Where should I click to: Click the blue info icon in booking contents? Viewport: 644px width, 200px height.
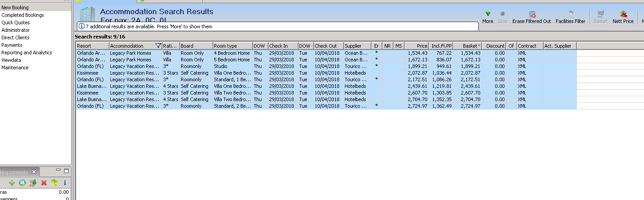click(65, 182)
